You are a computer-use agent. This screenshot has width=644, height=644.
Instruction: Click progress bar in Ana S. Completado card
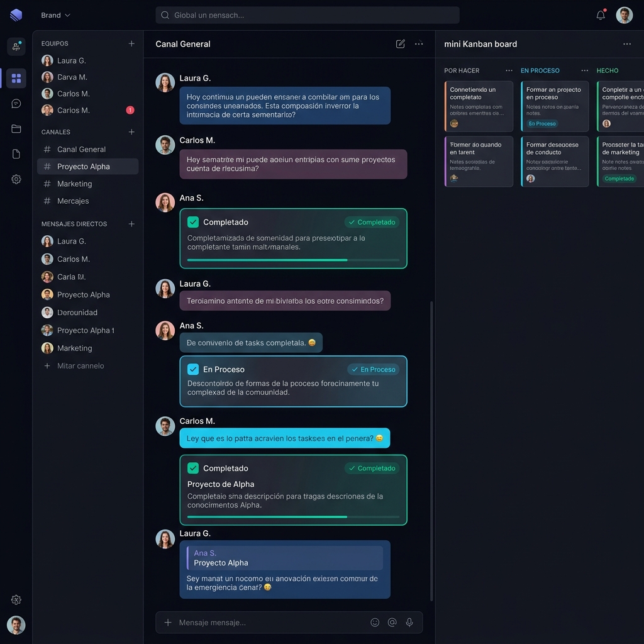point(293,260)
